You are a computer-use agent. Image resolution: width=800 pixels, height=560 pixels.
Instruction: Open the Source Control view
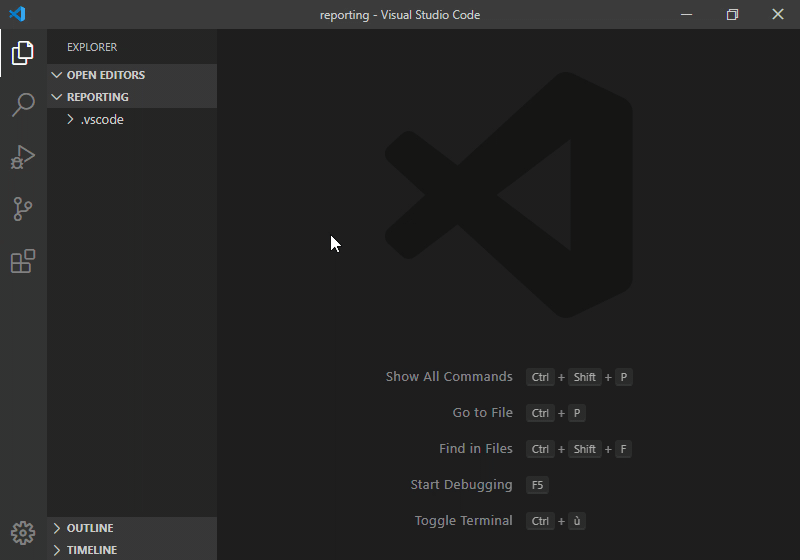[x=22, y=209]
